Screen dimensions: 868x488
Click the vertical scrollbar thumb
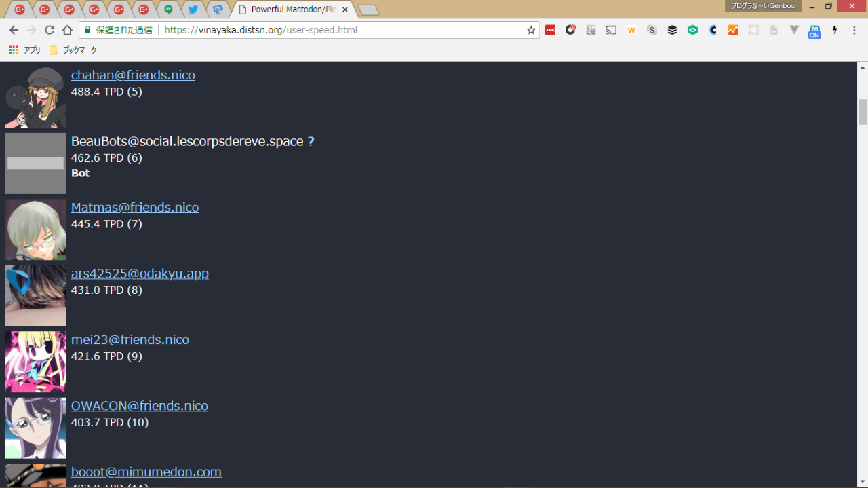pyautogui.click(x=863, y=112)
